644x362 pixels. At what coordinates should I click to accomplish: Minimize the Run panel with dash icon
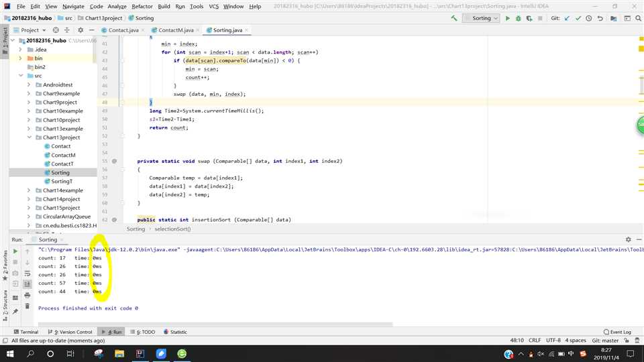tap(639, 239)
